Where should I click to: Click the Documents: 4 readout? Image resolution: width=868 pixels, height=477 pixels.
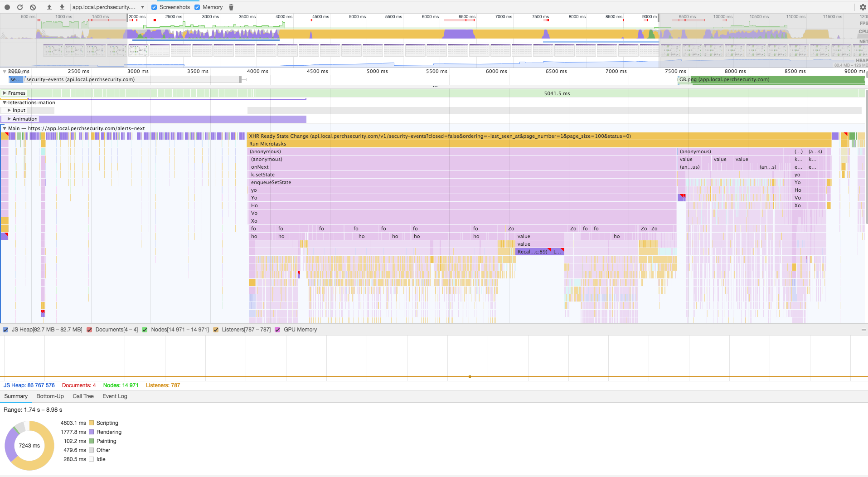(x=79, y=385)
